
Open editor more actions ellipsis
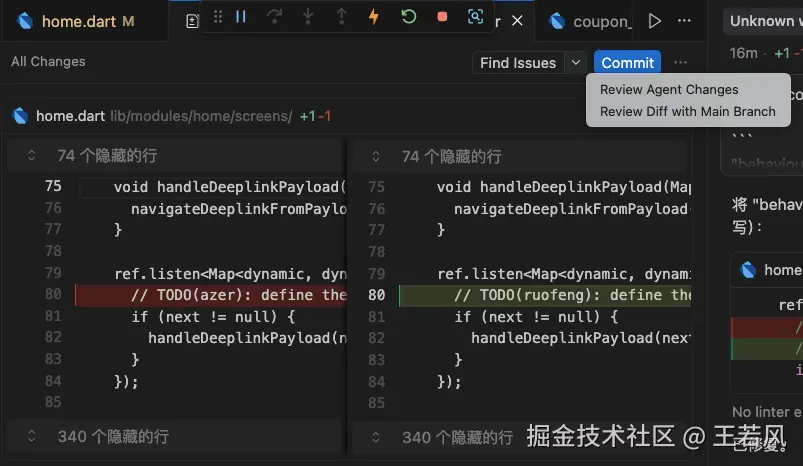(x=684, y=21)
